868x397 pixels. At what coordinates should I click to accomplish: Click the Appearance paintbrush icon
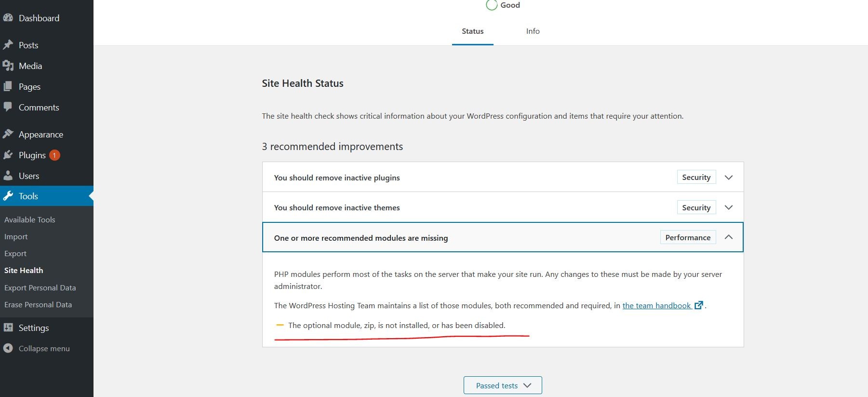pyautogui.click(x=8, y=134)
